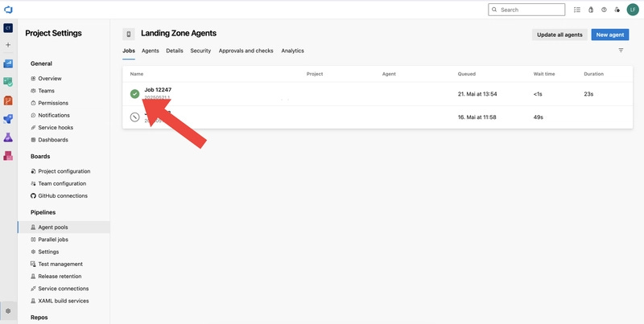
Task: Open Team configuration under Boards
Action: coord(64,184)
